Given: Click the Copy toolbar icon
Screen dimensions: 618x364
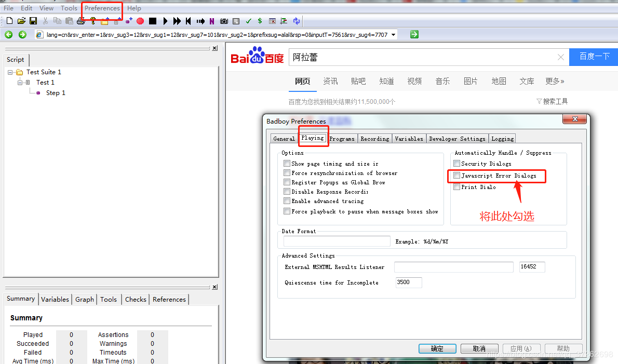Looking at the screenshot, I should point(57,21).
